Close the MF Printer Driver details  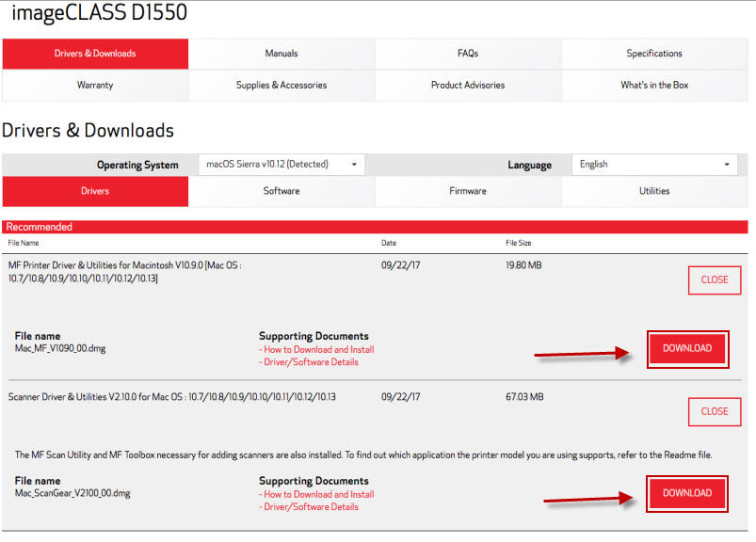tap(714, 279)
